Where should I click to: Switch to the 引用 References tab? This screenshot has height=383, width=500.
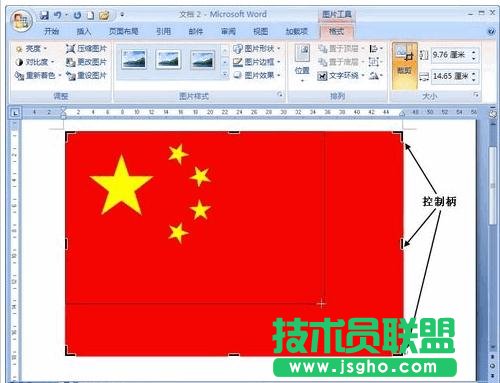[164, 31]
